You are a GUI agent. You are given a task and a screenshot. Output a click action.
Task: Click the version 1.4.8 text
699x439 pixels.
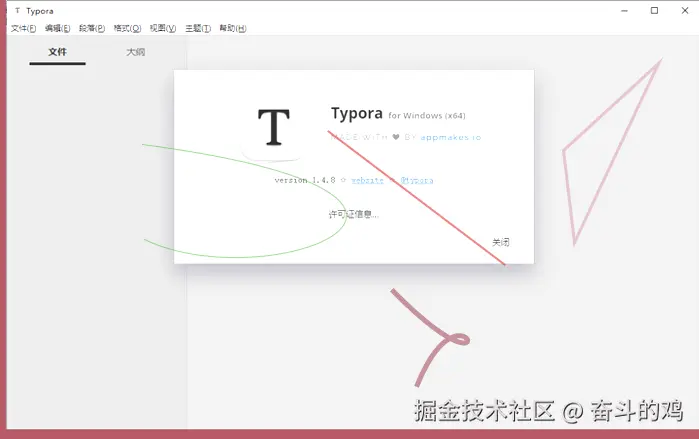coord(305,180)
